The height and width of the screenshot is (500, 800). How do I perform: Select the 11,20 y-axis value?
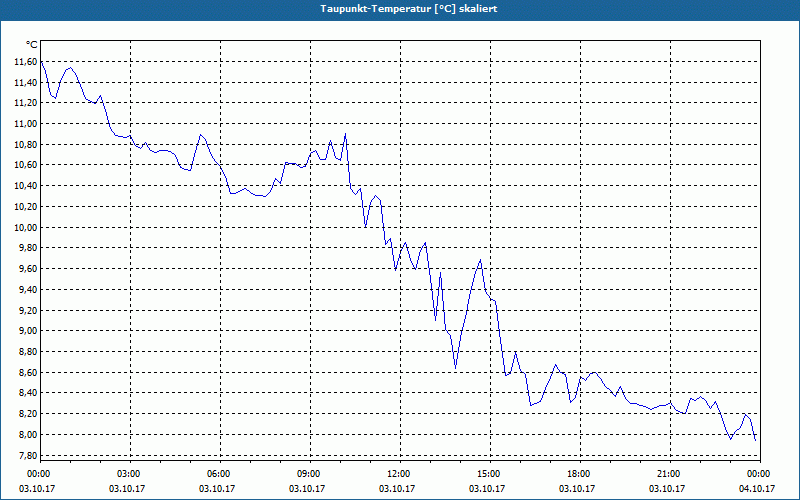26,103
